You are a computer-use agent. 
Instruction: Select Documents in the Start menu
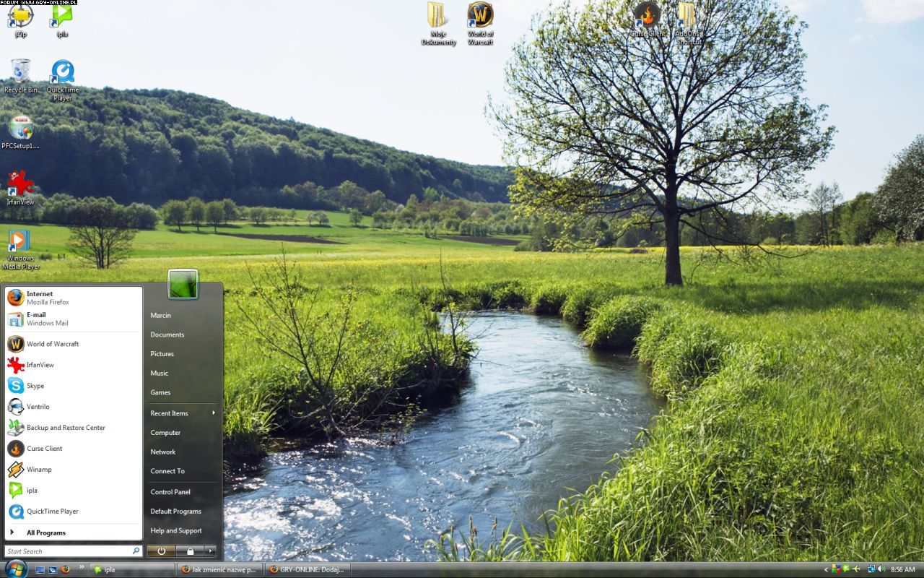[x=167, y=335]
